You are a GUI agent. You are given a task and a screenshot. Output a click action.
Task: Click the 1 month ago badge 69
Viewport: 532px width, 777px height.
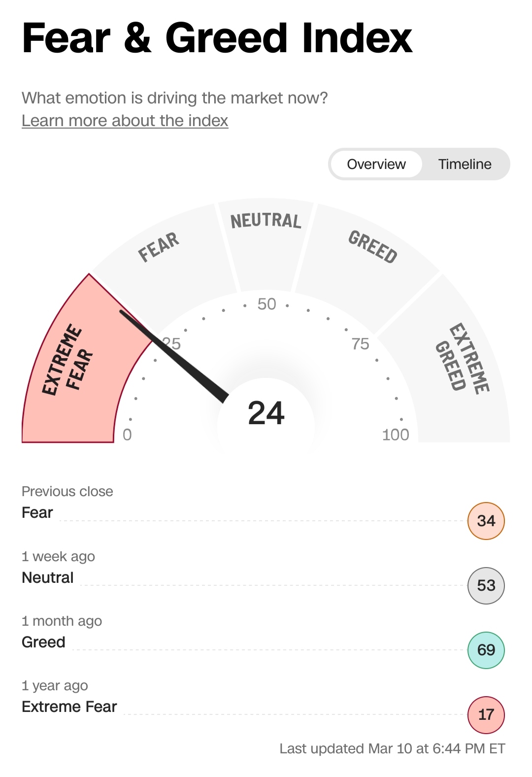click(x=486, y=650)
